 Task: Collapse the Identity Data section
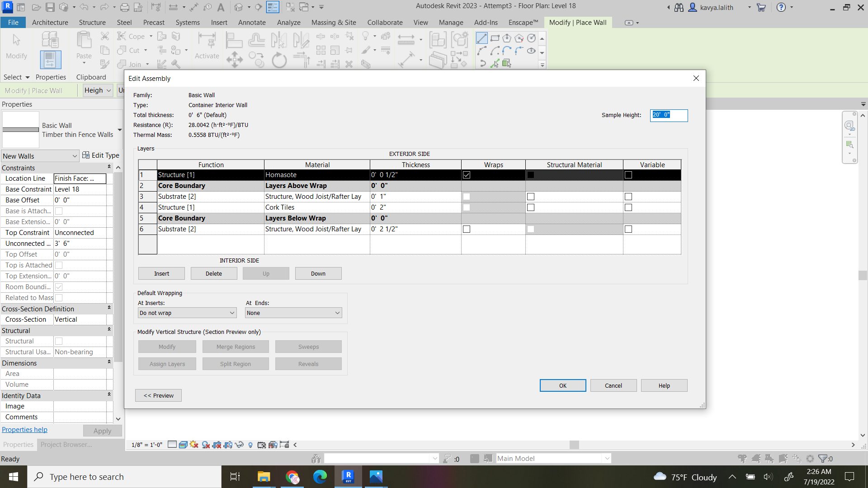point(109,395)
